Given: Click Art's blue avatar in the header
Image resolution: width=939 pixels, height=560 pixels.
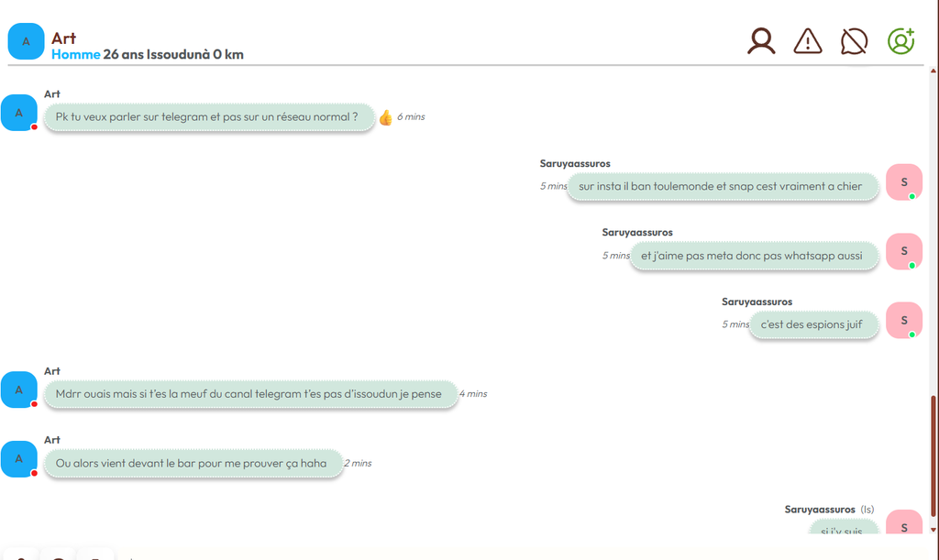Looking at the screenshot, I should 26,41.
